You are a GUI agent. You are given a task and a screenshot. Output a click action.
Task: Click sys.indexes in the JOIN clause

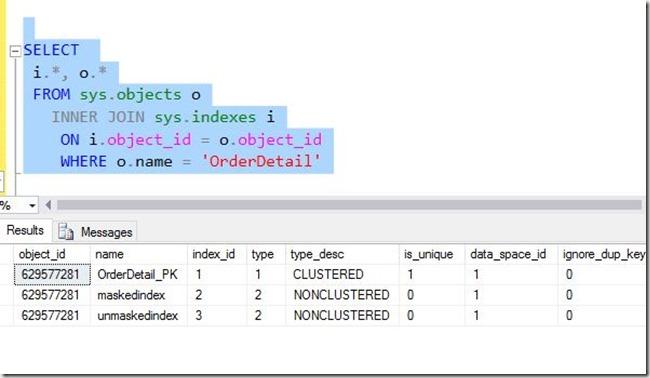pyautogui.click(x=205, y=117)
